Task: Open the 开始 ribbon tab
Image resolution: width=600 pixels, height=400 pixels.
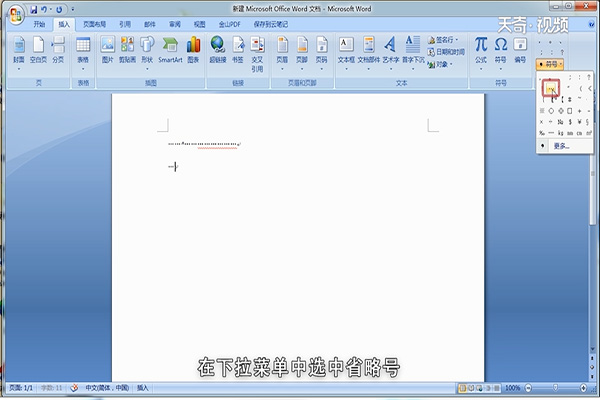Action: [39, 22]
